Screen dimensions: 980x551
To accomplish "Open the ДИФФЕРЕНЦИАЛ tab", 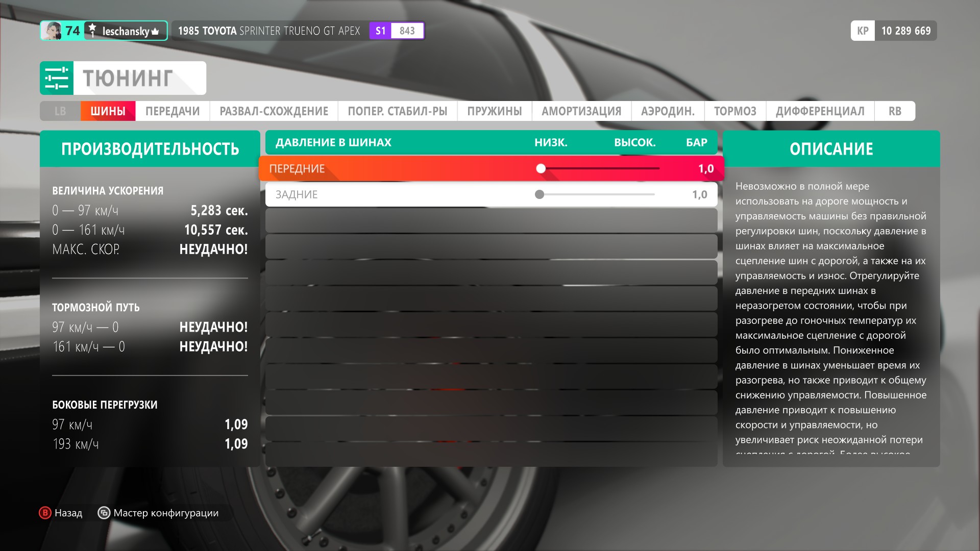I will [820, 111].
